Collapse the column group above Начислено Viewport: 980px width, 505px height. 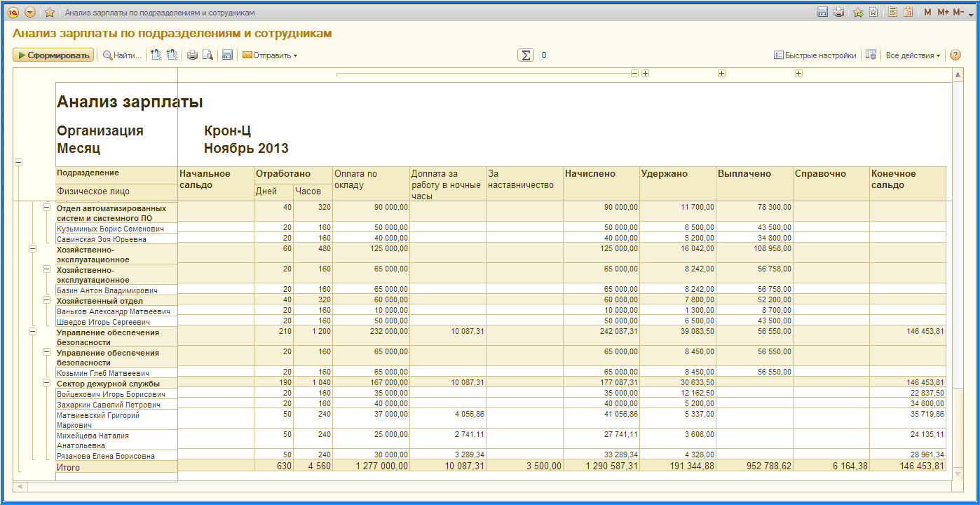click(x=634, y=74)
